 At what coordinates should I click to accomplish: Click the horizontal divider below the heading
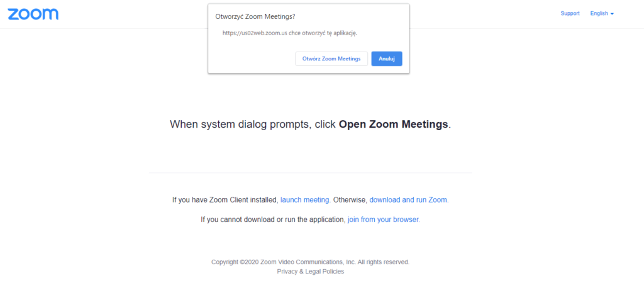(x=310, y=173)
